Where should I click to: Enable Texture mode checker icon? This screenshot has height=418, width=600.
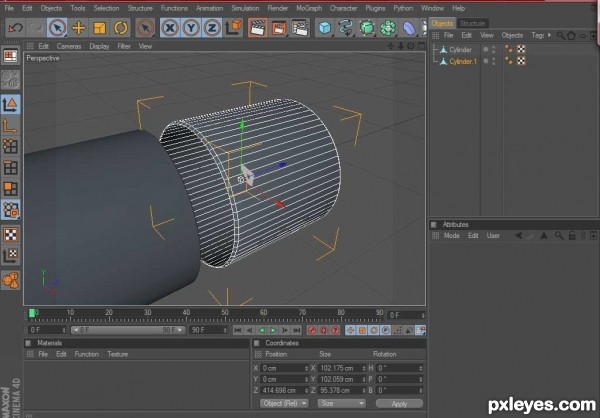pyautogui.click(x=10, y=235)
